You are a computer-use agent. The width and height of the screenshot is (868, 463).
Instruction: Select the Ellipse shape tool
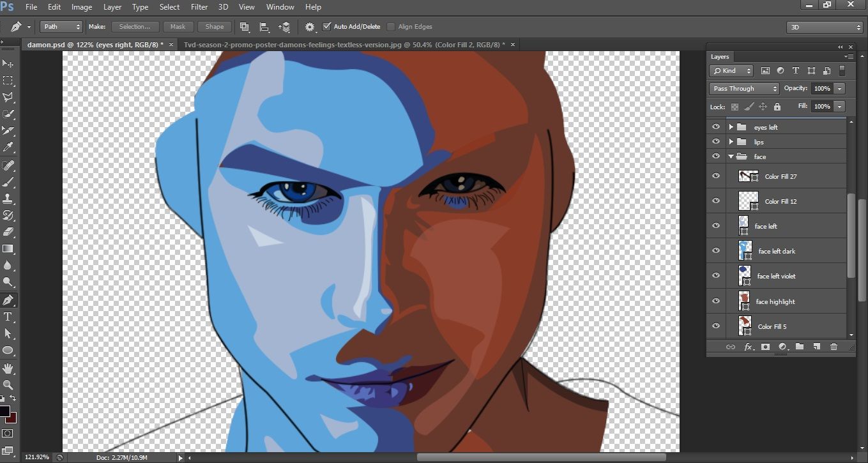(8, 350)
